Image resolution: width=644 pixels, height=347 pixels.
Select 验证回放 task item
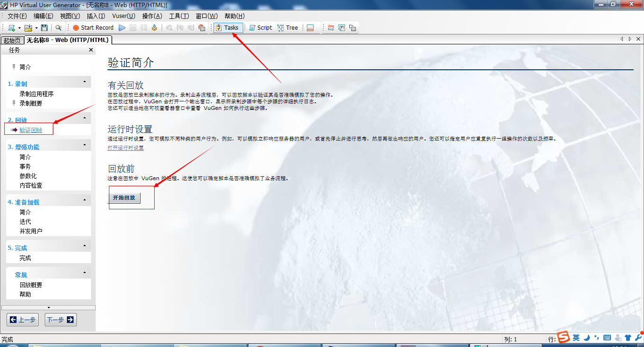pos(31,130)
